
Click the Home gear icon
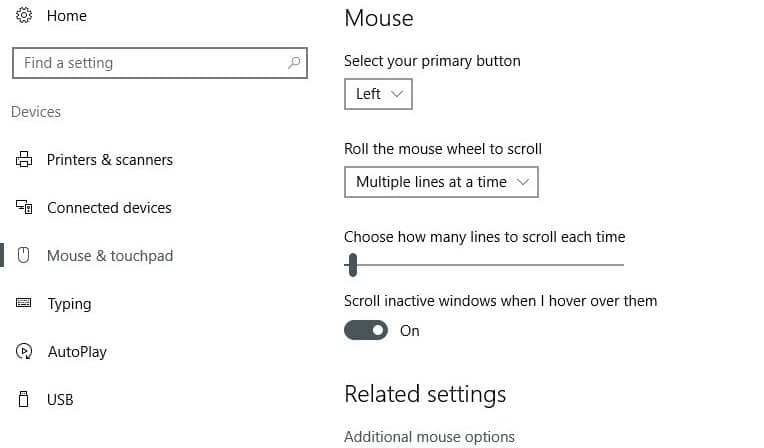click(x=25, y=16)
